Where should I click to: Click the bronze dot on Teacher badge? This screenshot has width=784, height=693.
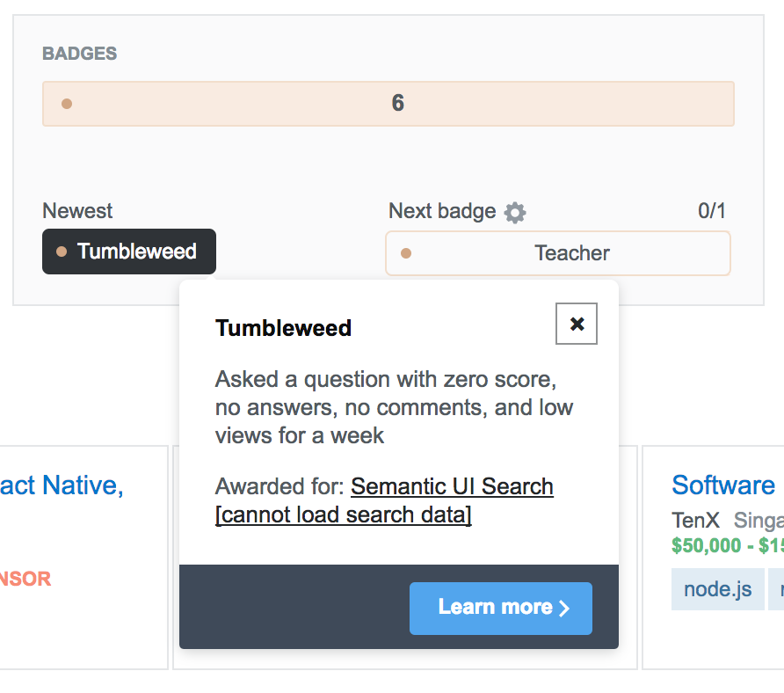tap(406, 254)
